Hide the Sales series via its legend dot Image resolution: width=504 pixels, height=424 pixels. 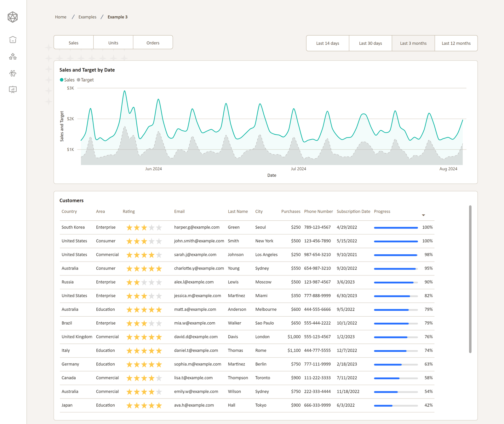point(62,80)
